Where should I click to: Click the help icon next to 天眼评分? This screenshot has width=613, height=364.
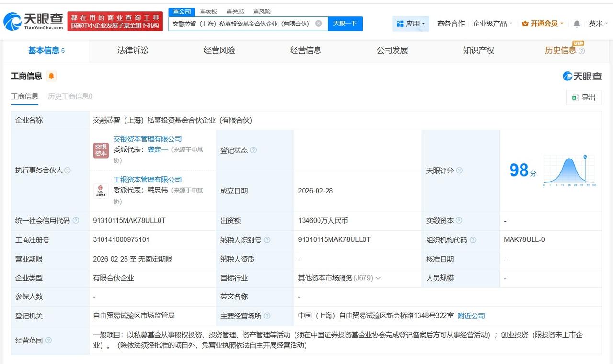[458, 171]
